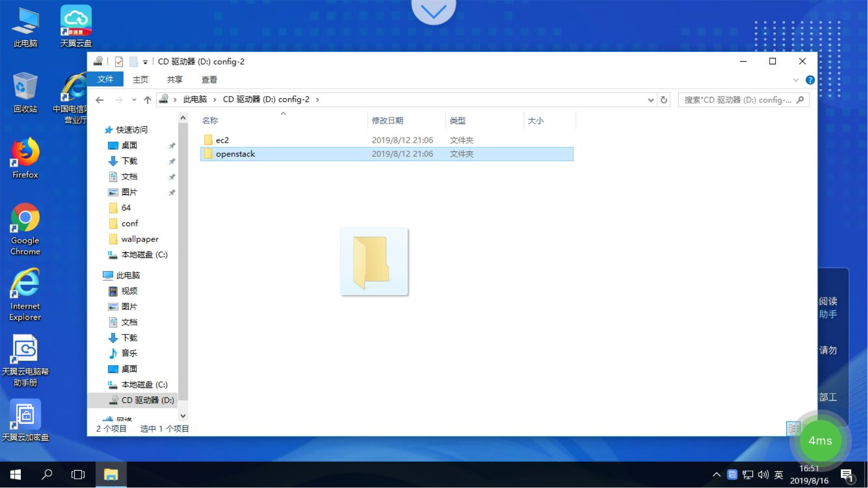Open the ec2 folder
The height and width of the screenshot is (488, 868).
[222, 140]
